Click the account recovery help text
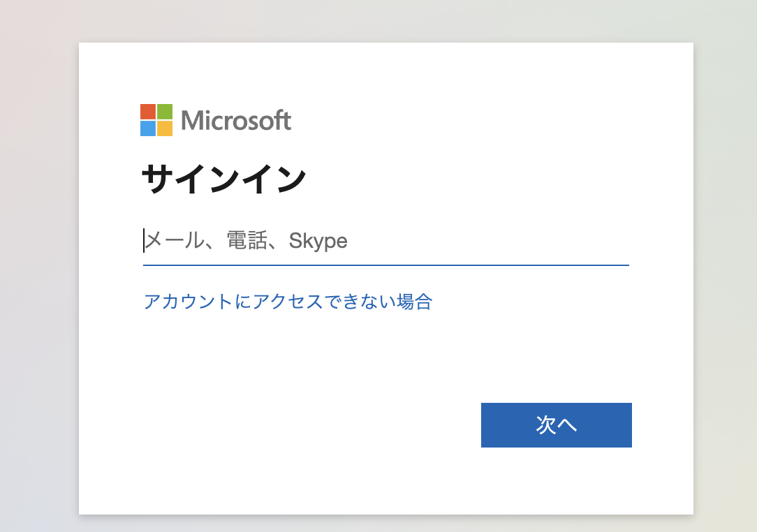This screenshot has width=757, height=532. click(288, 302)
